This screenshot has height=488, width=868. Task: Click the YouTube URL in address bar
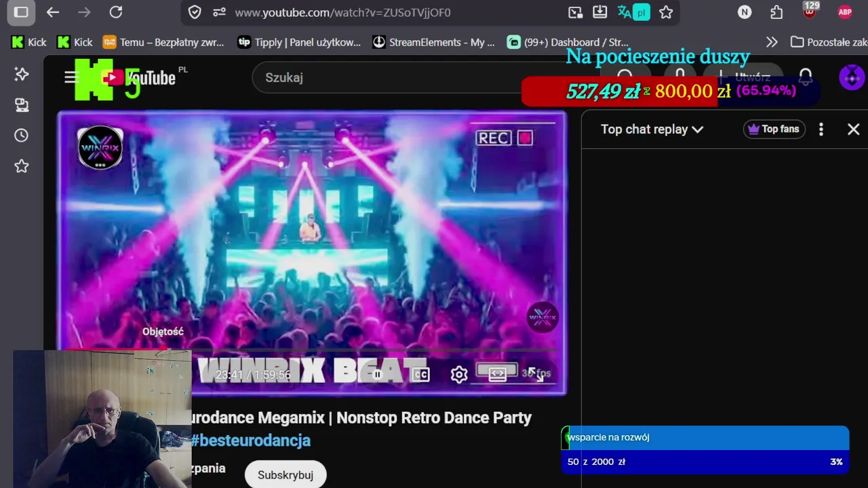tap(342, 12)
